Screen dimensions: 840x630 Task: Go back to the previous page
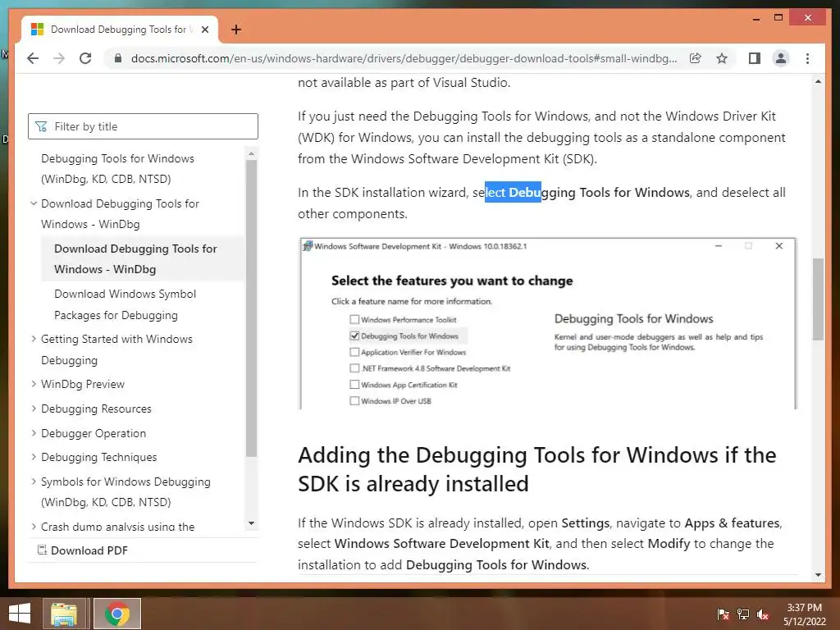point(33,58)
